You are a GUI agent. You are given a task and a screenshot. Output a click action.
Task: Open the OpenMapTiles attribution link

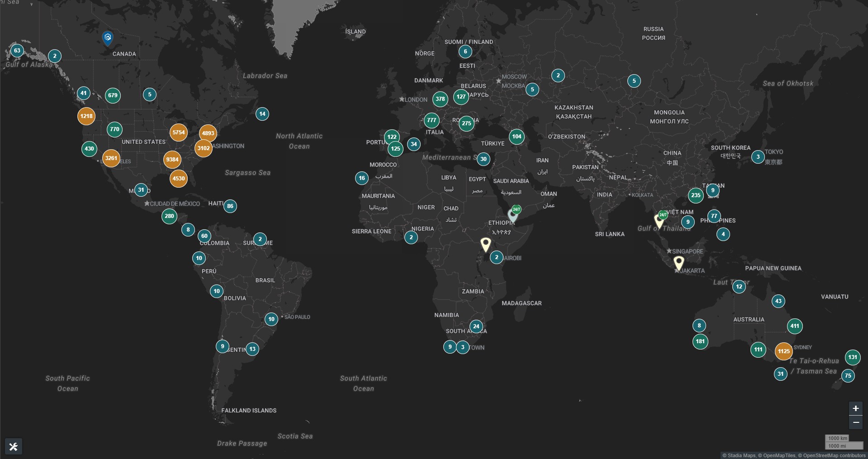point(779,455)
